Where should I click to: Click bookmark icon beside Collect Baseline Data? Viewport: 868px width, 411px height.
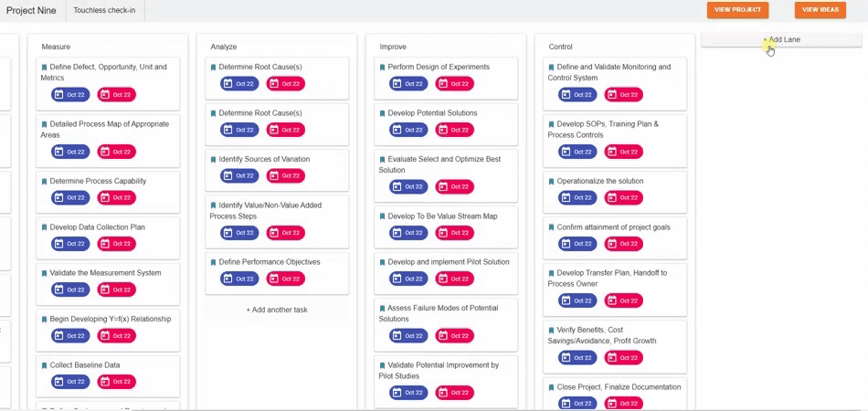tap(45, 365)
